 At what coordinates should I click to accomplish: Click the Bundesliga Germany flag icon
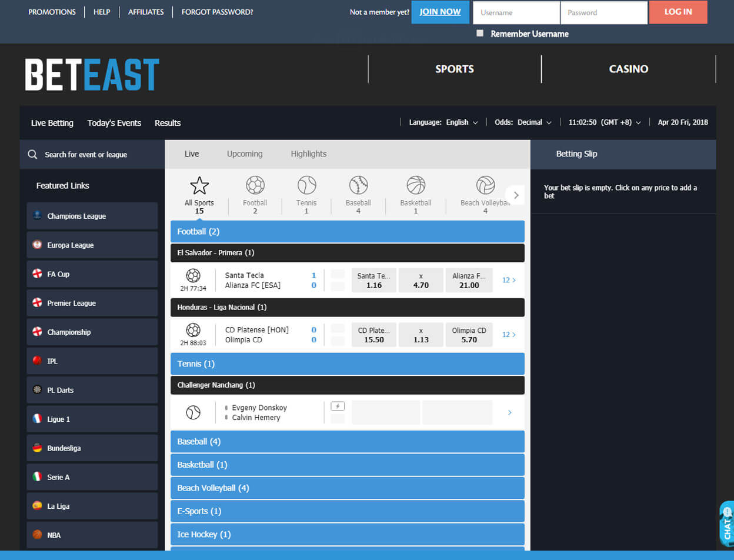pos(37,448)
